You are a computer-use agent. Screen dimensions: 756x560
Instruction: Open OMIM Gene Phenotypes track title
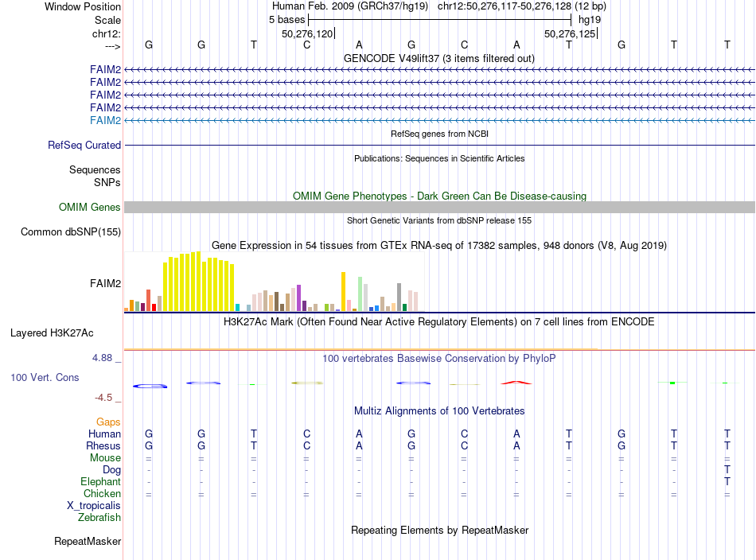439,196
